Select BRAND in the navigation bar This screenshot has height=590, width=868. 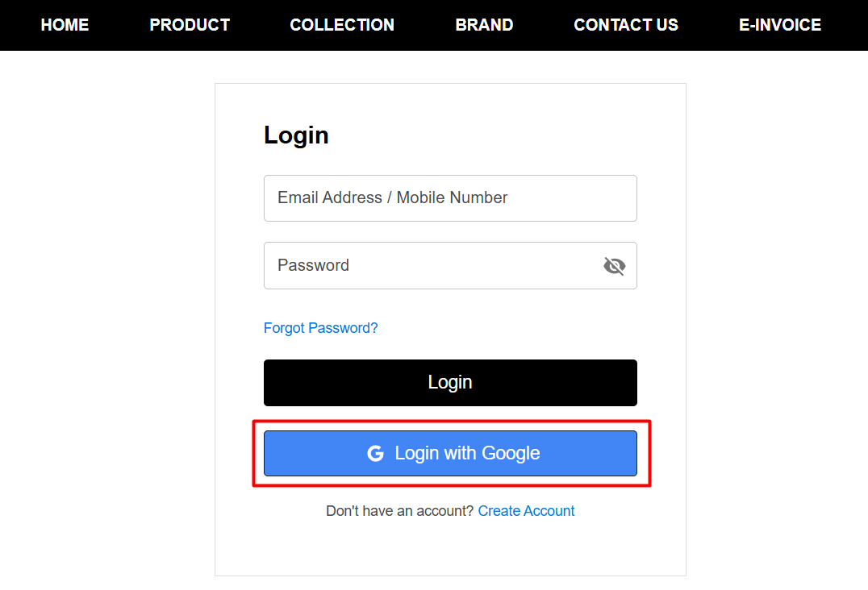point(484,24)
